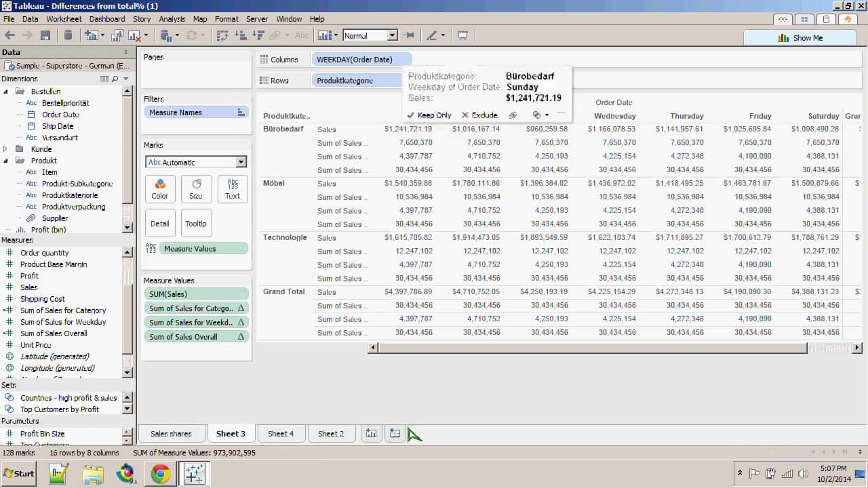The image size is (868, 488).
Task: Select the Profit Bin Size parameter
Action: [43, 434]
